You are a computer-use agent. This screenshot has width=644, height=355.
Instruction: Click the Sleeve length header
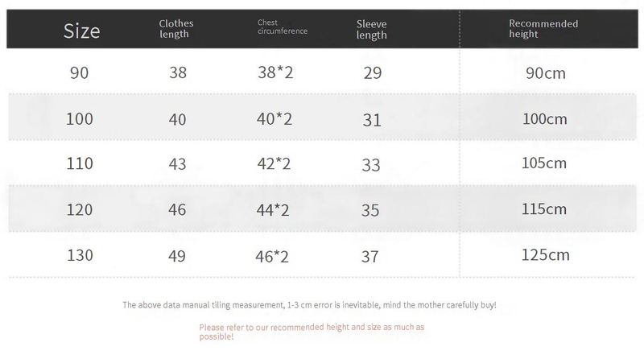[x=371, y=29]
